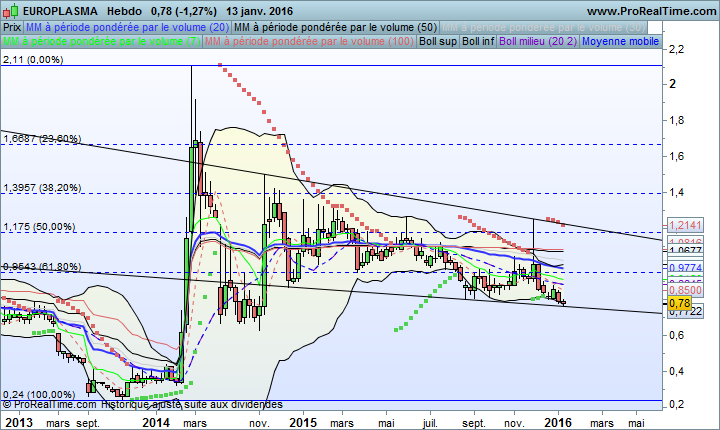Open the volume-weighted MM (50) label
The height and width of the screenshot is (430, 720).
(x=336, y=28)
